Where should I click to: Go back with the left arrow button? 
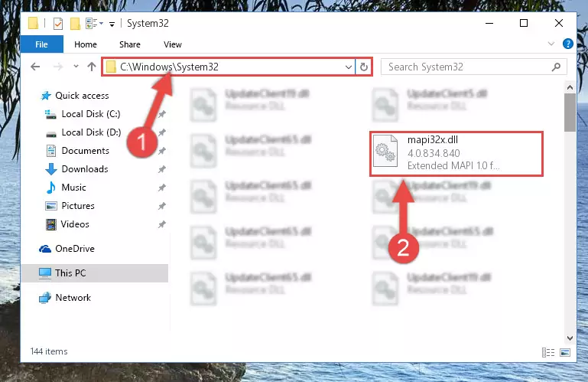pyautogui.click(x=35, y=67)
